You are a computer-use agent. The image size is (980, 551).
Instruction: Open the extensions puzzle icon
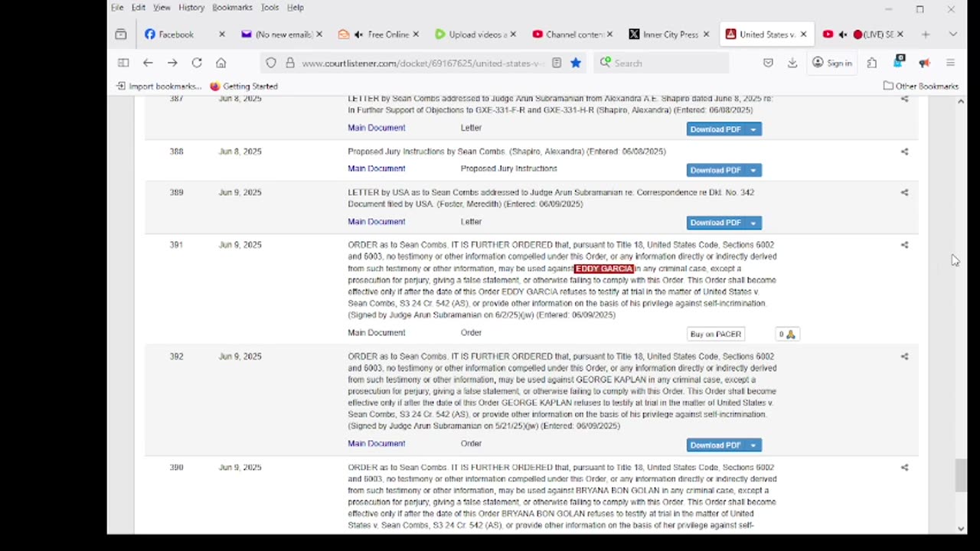pos(872,63)
